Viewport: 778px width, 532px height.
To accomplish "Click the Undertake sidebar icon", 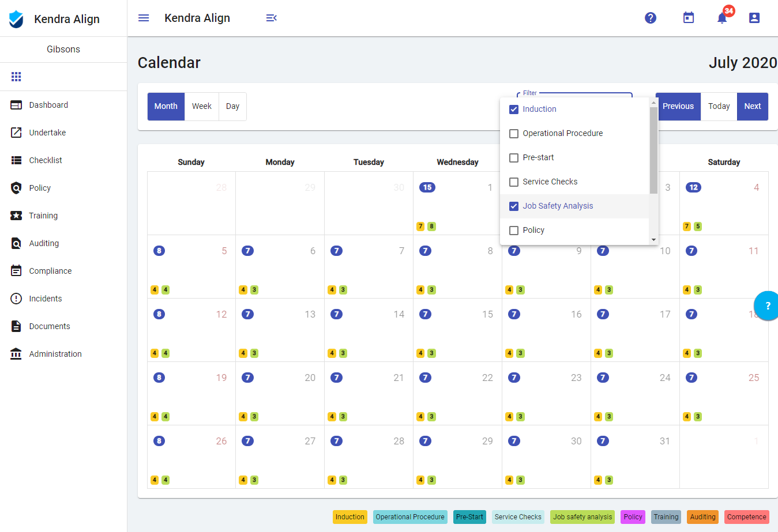I will [16, 133].
